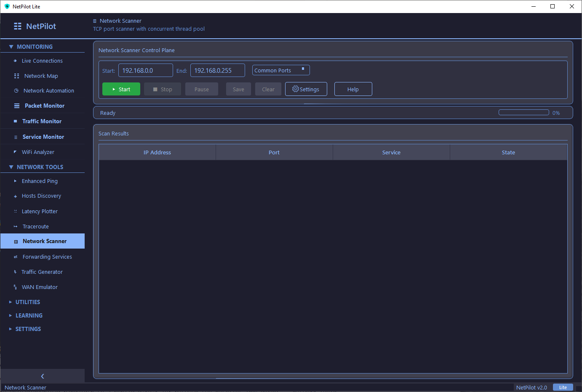The width and height of the screenshot is (582, 392).
Task: Open the WAN Emulator tool
Action: tap(40, 287)
